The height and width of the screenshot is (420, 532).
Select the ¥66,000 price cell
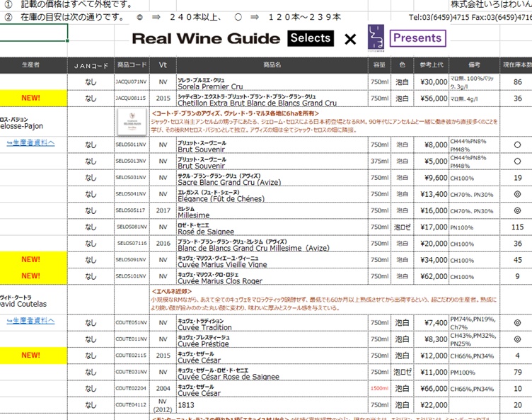coord(432,388)
